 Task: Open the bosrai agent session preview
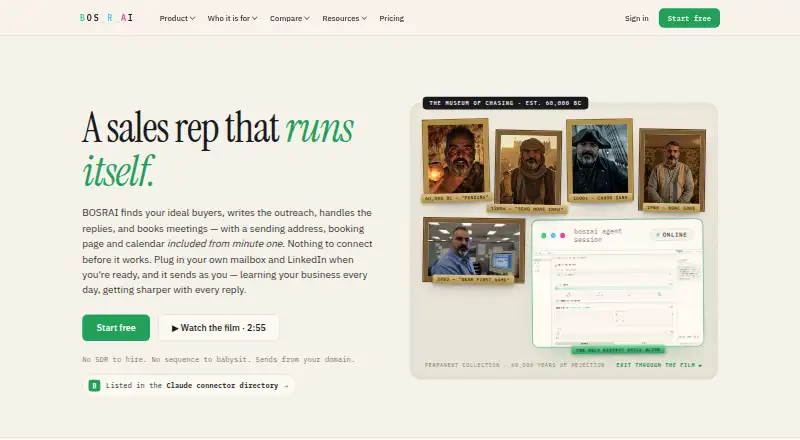617,283
